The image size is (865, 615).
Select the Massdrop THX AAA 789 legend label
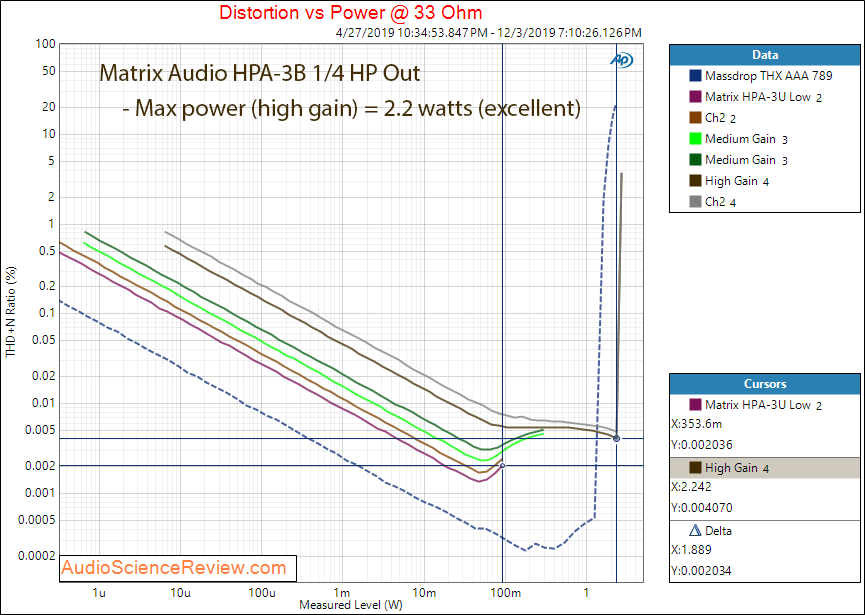pos(768,76)
